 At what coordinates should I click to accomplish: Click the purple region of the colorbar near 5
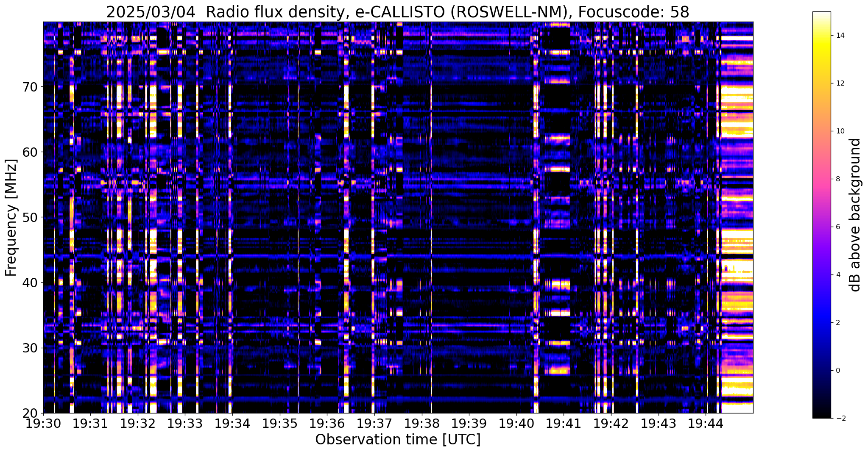821,251
